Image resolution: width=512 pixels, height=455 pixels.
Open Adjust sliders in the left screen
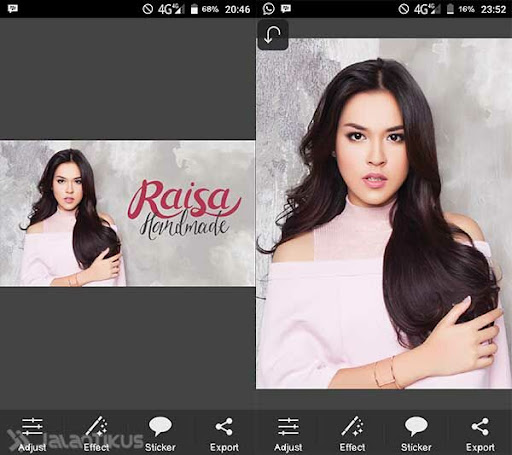tap(32, 434)
